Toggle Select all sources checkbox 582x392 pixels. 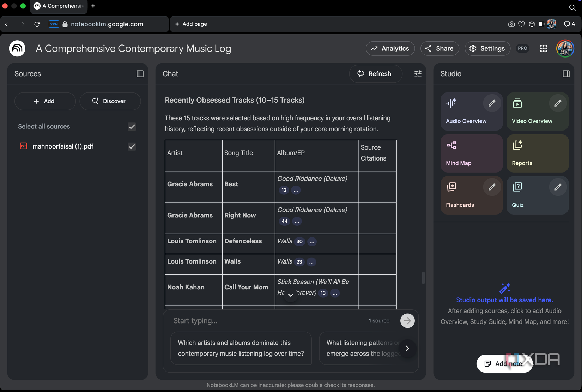[x=132, y=127]
